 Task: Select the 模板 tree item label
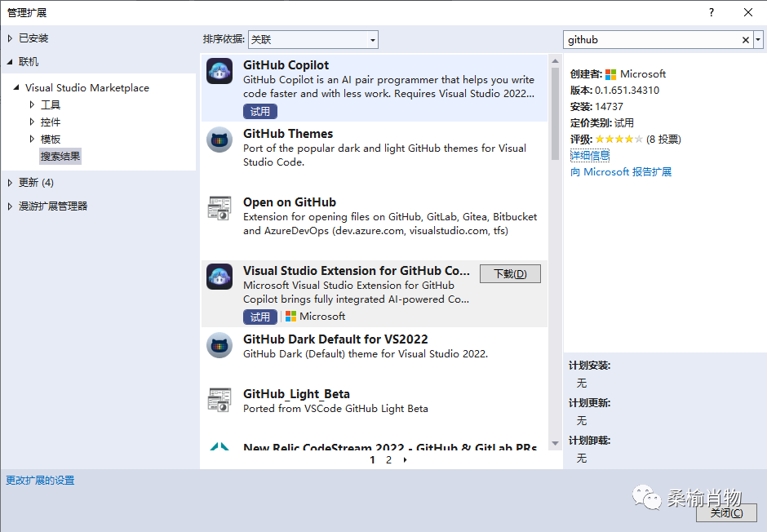point(51,139)
